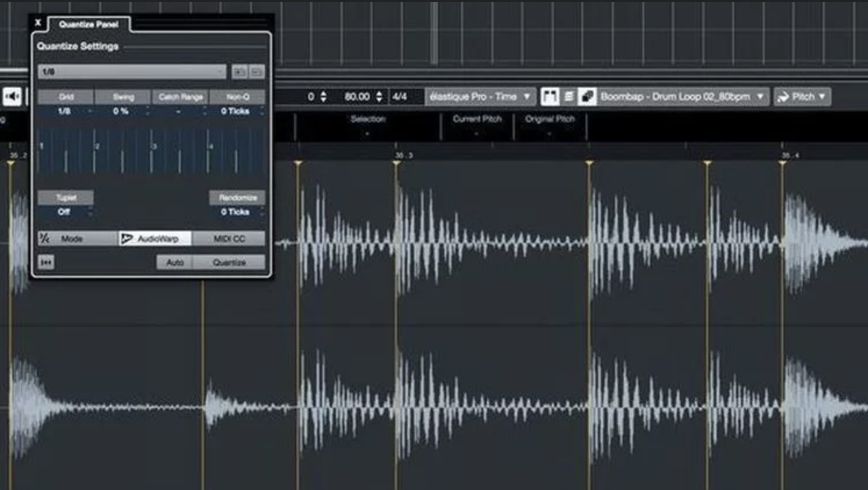This screenshot has height=490, width=868.
Task: Click the Tuplet button
Action: pyautogui.click(x=66, y=197)
